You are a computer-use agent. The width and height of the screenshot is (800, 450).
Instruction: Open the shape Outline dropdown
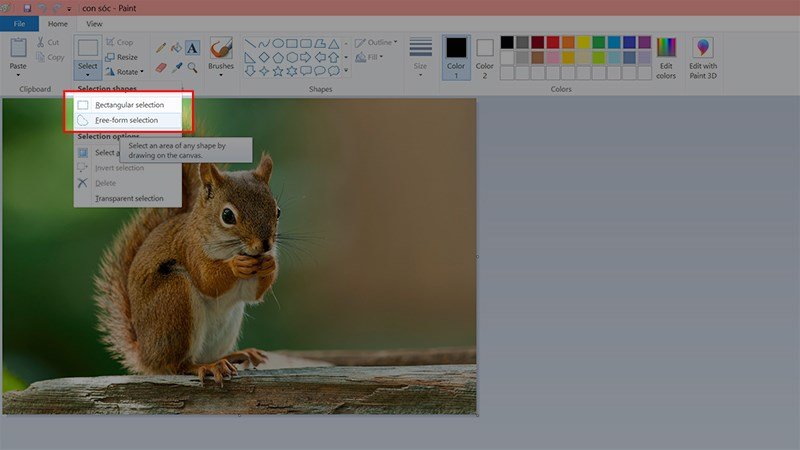point(378,43)
